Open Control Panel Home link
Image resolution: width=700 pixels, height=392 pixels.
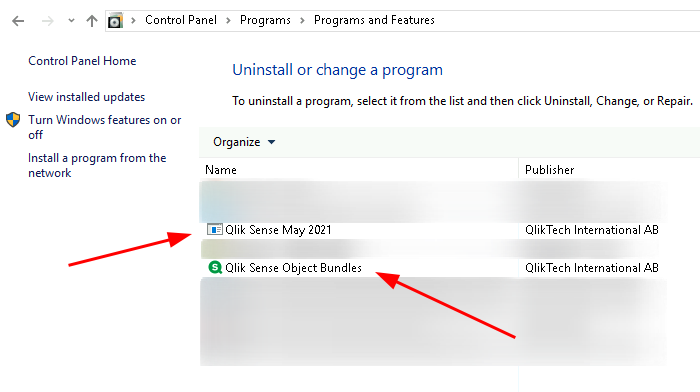click(x=82, y=61)
